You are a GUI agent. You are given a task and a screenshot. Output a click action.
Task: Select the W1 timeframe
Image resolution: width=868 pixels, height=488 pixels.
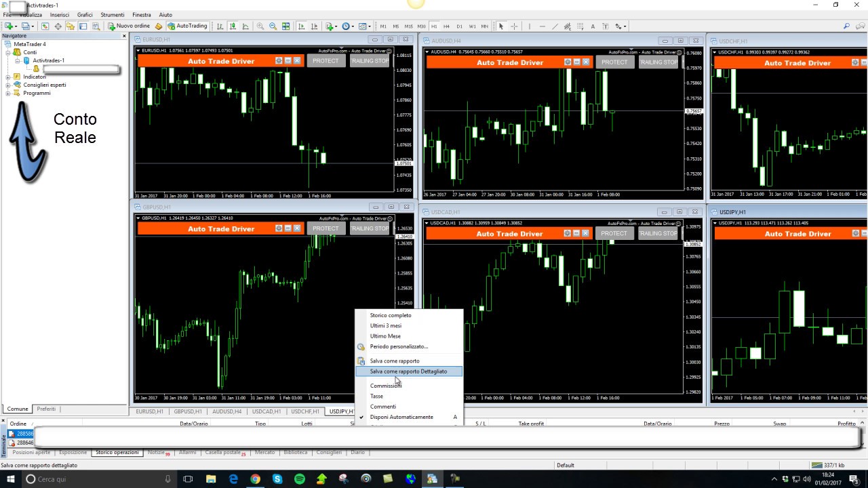click(473, 26)
